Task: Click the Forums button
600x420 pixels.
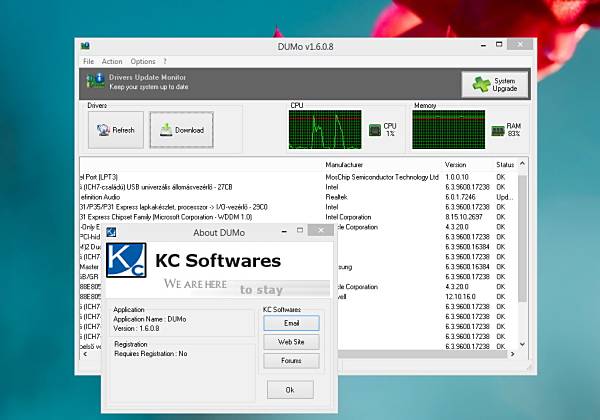Action: pyautogui.click(x=291, y=361)
